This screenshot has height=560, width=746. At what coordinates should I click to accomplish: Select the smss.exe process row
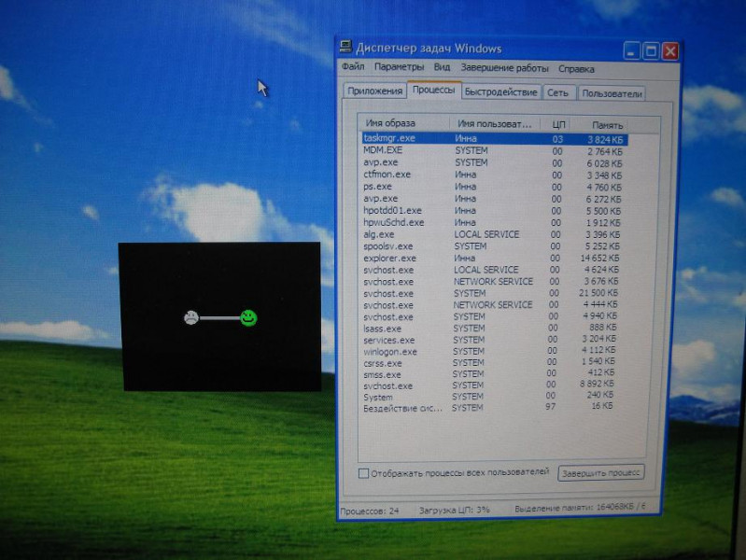(489, 374)
